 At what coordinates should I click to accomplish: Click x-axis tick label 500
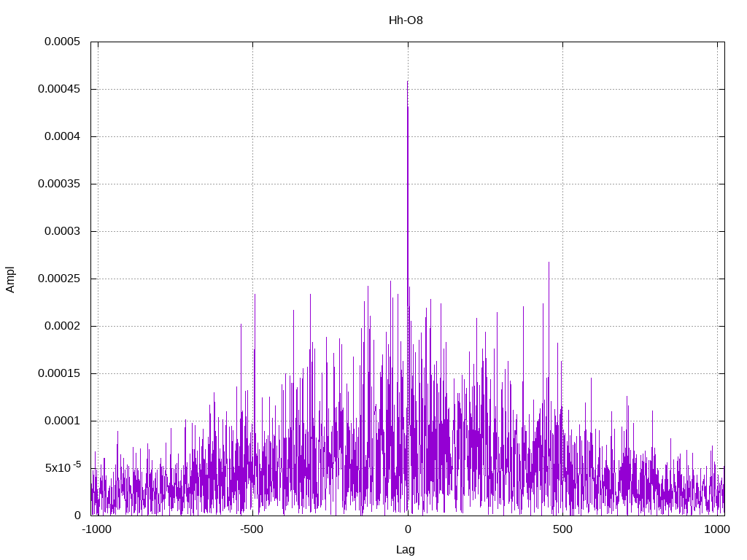(x=562, y=529)
